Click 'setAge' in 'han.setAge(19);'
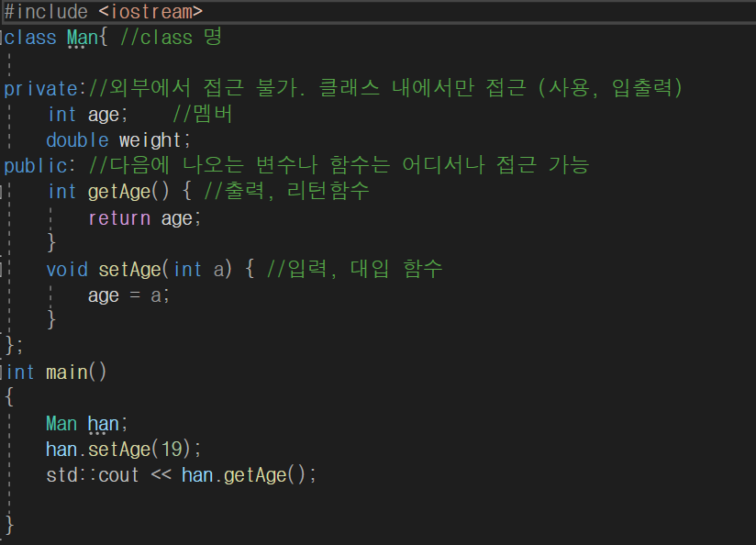Viewport: 756px width, 545px height. coord(119,450)
